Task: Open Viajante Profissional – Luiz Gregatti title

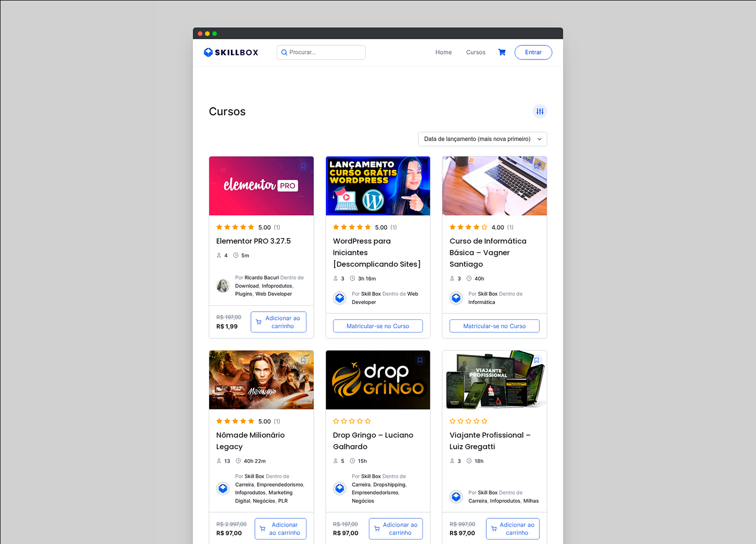Action: (x=490, y=441)
